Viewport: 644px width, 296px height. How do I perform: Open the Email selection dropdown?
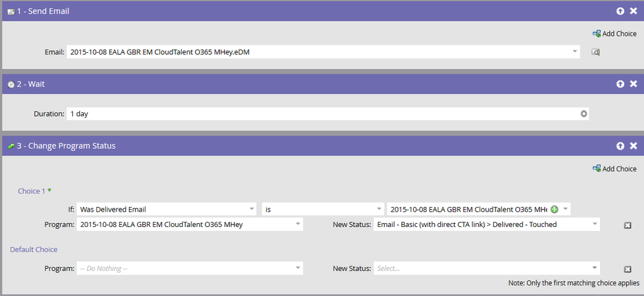tap(574, 52)
